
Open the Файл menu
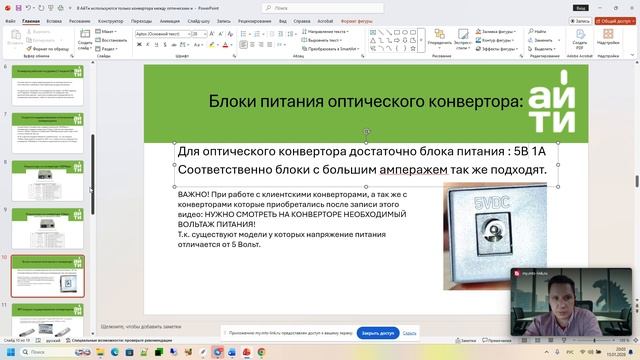[10, 21]
